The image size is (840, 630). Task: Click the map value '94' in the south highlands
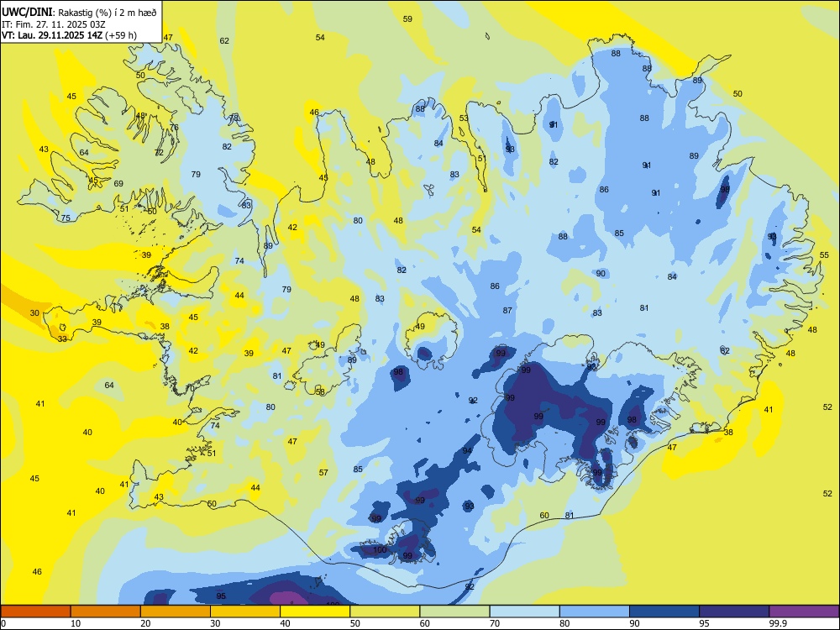pos(467,450)
